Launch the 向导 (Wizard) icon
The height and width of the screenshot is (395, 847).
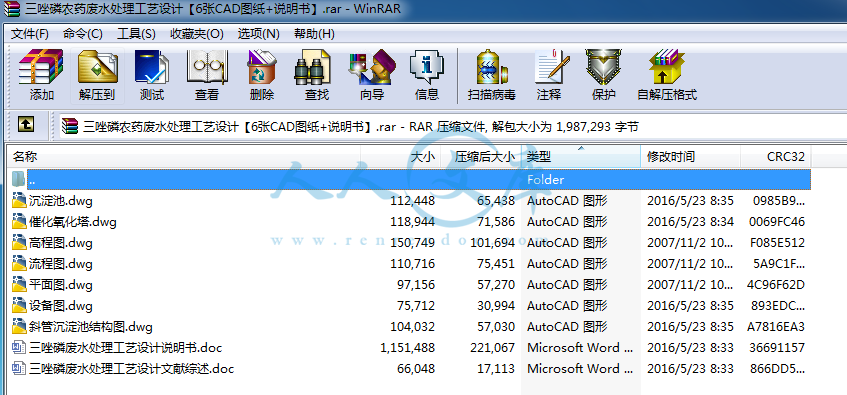click(372, 75)
